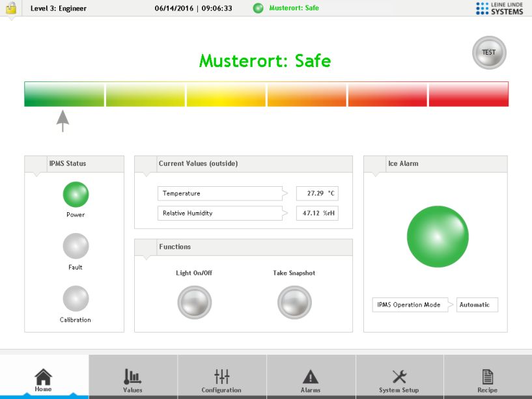Viewport: 532px width, 399px height.
Task: Open the Home tab
Action: click(x=44, y=379)
